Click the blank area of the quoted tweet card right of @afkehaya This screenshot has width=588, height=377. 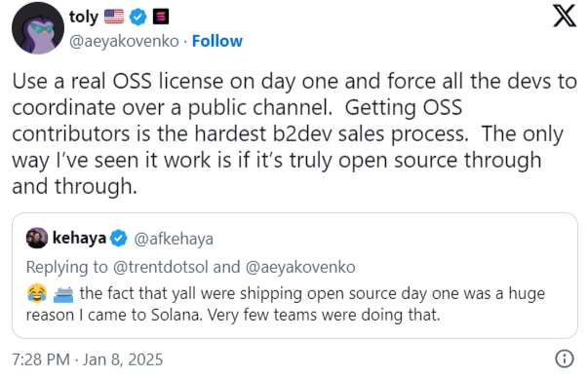tap(394, 239)
